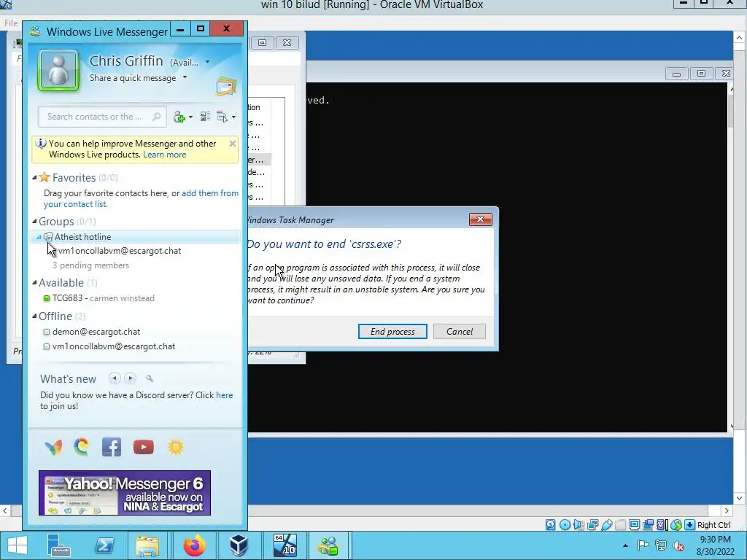
Task: Follow the here link to join Discord
Action: click(x=225, y=395)
